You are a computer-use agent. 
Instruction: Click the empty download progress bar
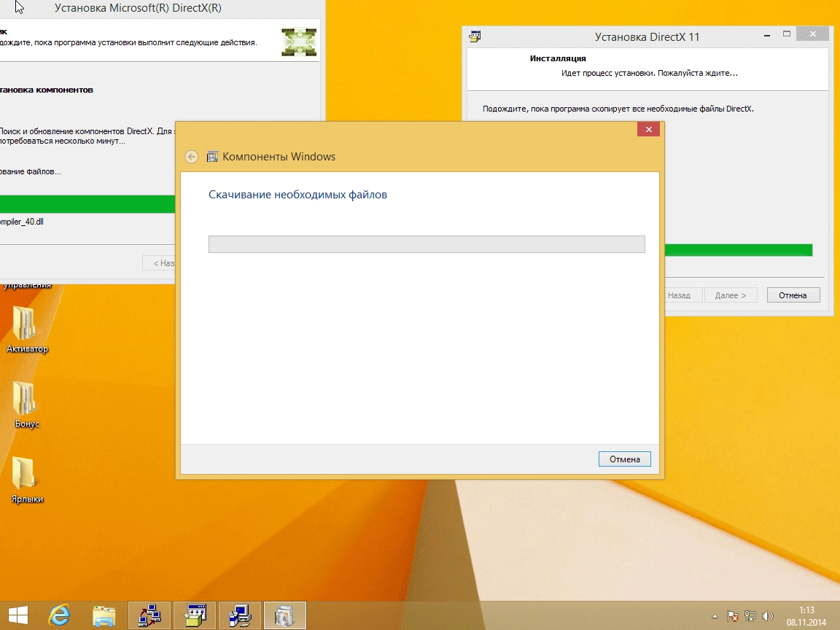(427, 244)
